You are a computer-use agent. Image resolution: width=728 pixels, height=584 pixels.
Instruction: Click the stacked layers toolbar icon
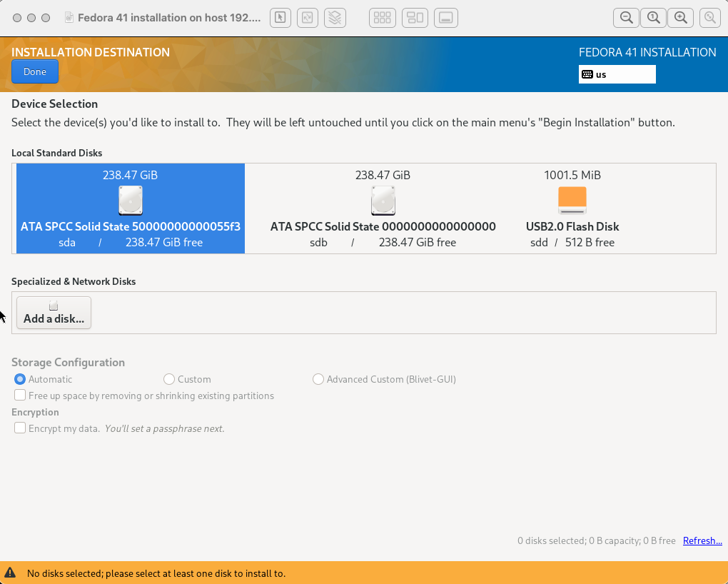(x=335, y=18)
